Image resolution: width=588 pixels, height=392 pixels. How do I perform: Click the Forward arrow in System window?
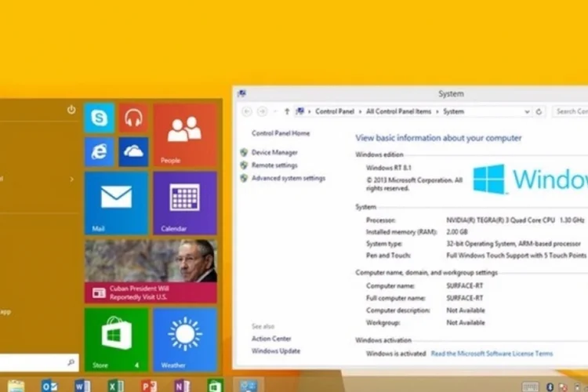[262, 111]
